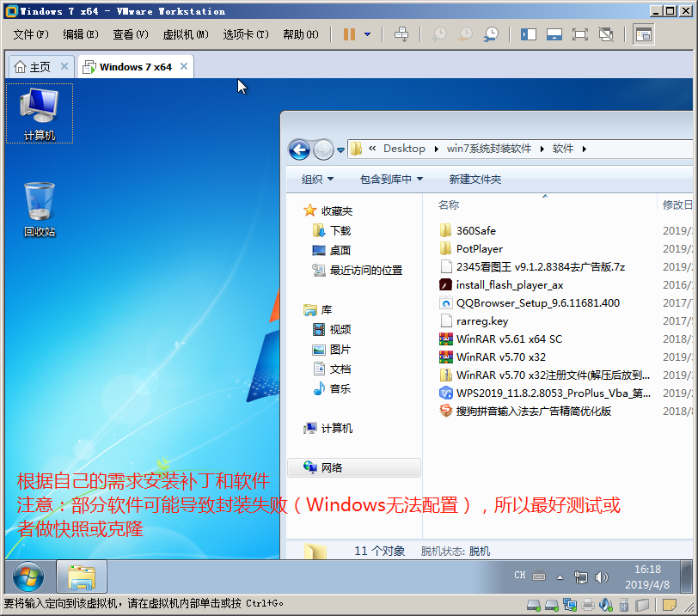Image resolution: width=698 pixels, height=616 pixels.
Task: Close the 主页 tab
Action: 64,66
